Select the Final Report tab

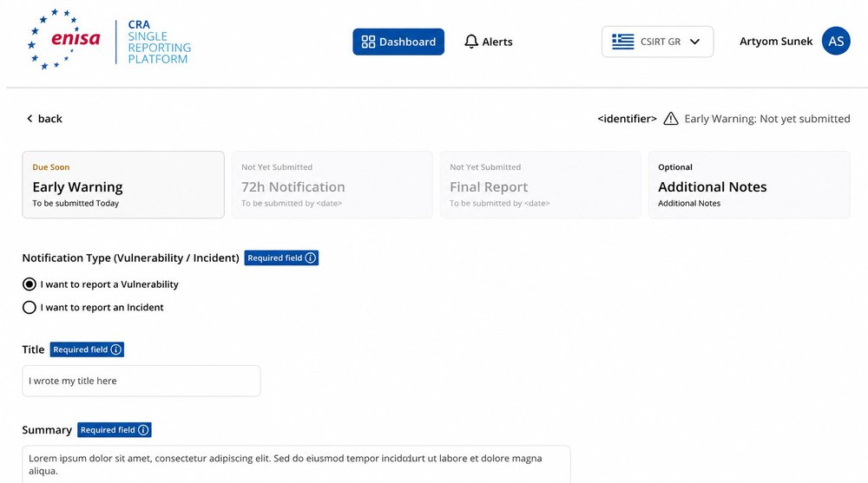coord(540,185)
